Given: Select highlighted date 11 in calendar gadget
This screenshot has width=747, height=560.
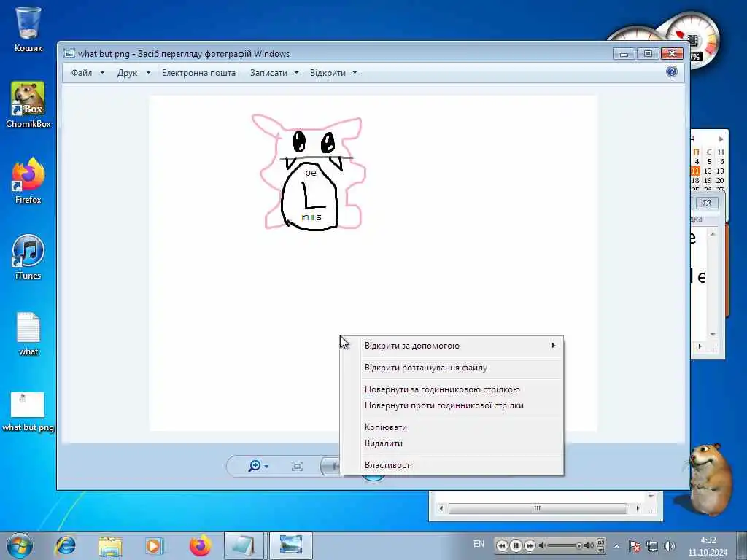Looking at the screenshot, I should pos(695,171).
